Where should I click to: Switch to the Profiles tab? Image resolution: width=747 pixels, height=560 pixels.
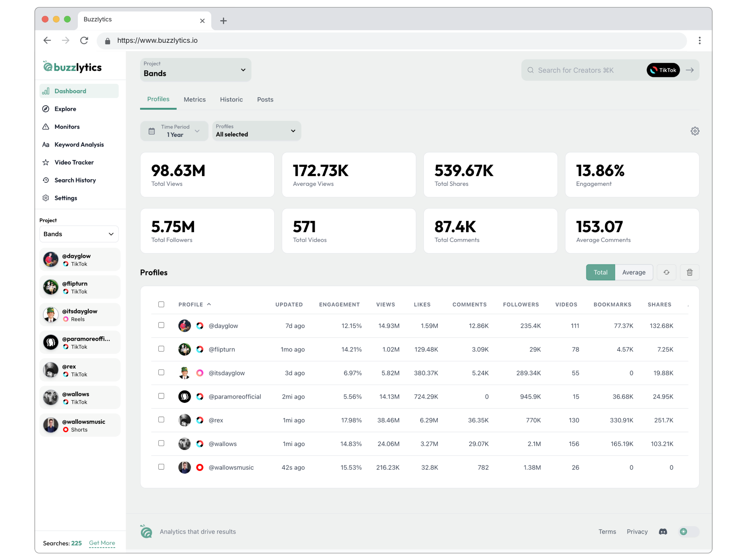pyautogui.click(x=158, y=99)
